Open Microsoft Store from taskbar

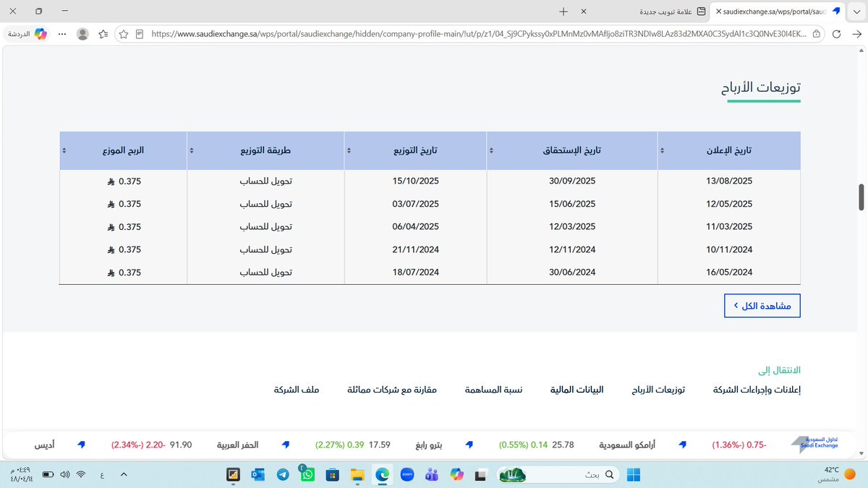click(332, 474)
